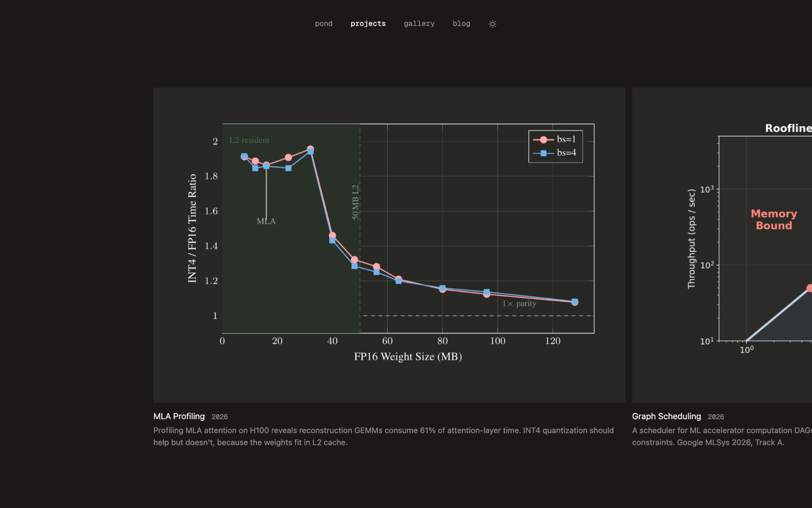Screen dimensions: 812x508
Task: Click the FP16 Weight Size (MB) axis label
Action: [408, 356]
